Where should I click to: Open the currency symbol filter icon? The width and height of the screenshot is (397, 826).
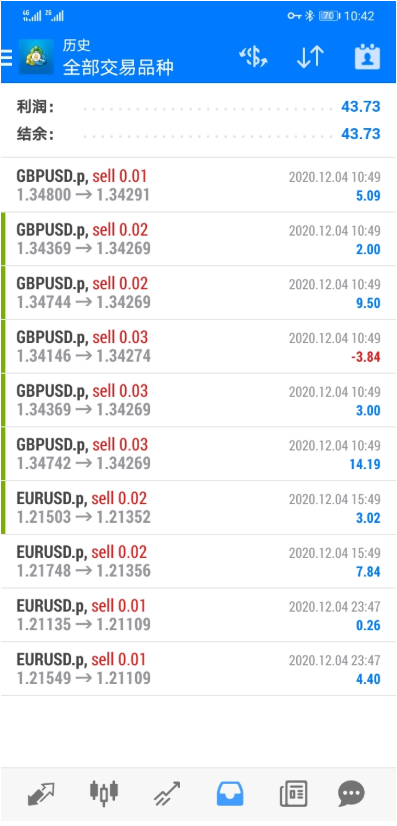pyautogui.click(x=253, y=57)
